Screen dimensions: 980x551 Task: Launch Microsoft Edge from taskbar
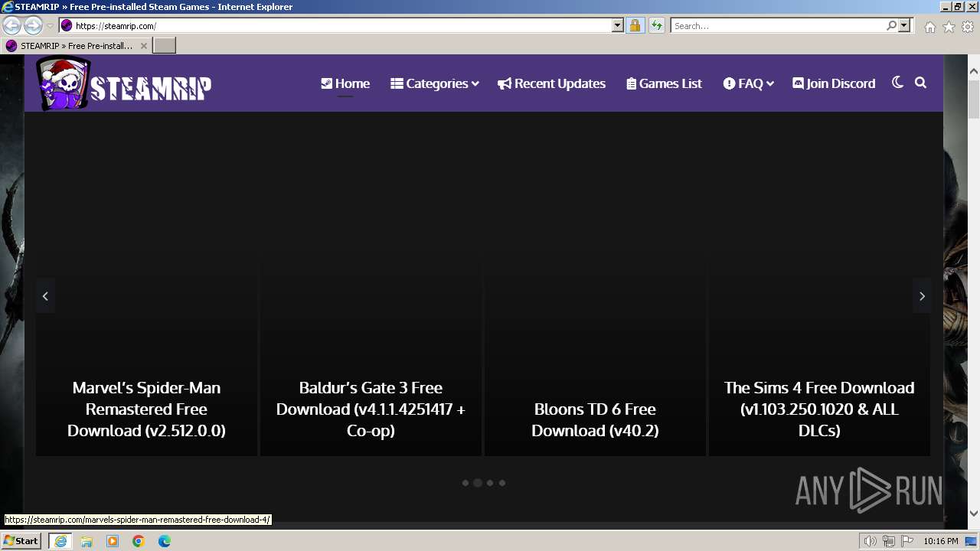pyautogui.click(x=165, y=541)
